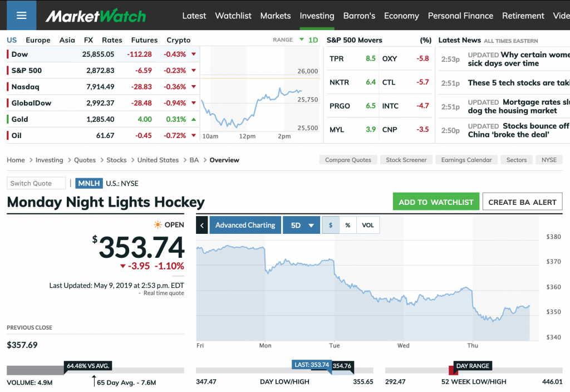The width and height of the screenshot is (570, 392).
Task: Click the S&P 500 index row
Action: (x=103, y=71)
